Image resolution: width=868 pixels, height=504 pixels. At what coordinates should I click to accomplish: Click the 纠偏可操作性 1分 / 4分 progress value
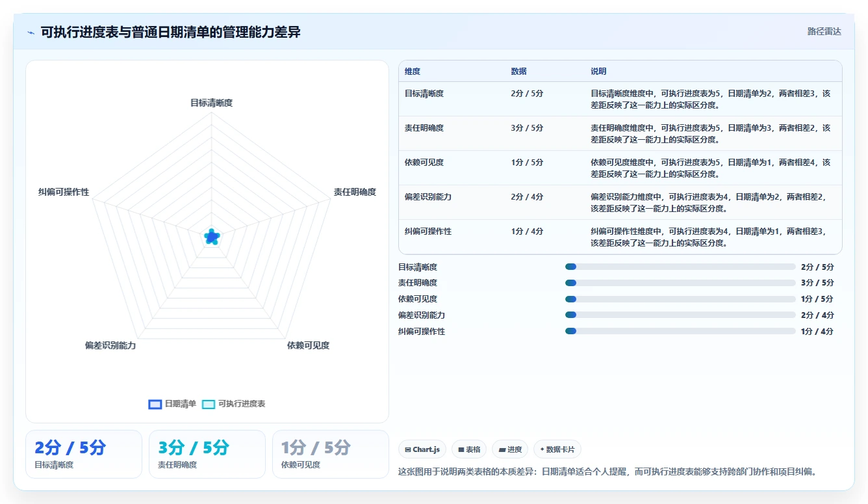click(817, 331)
